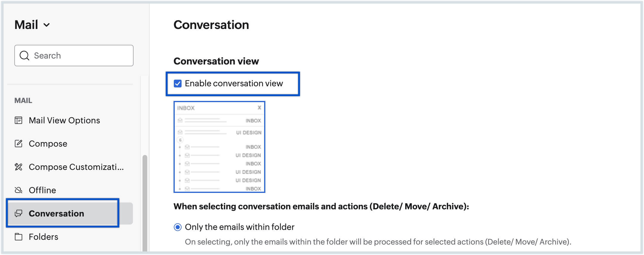Toggle the Enable conversation view checkbox
644x255 pixels.
pos(178,84)
